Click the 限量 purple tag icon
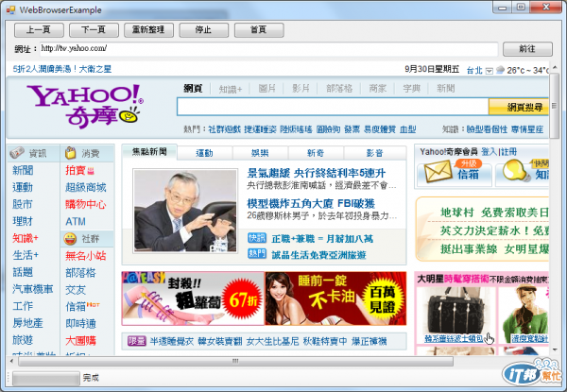The image size is (567, 392). tap(137, 341)
